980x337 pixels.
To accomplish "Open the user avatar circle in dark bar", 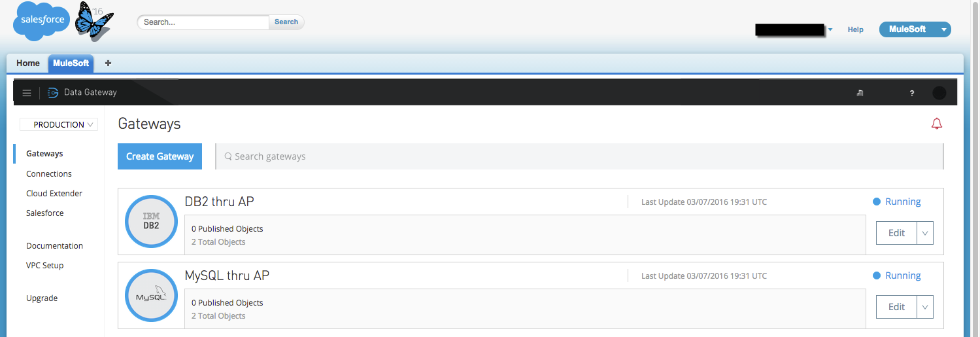I will pos(939,93).
